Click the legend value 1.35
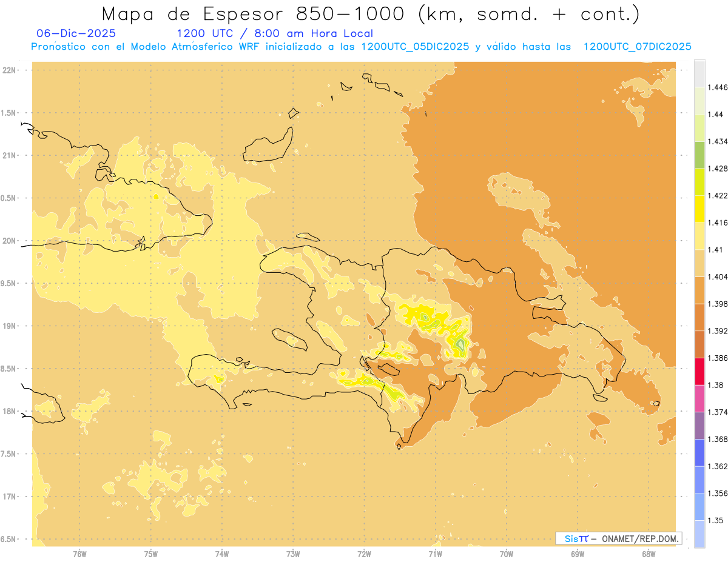This screenshot has width=728, height=562. (x=716, y=521)
